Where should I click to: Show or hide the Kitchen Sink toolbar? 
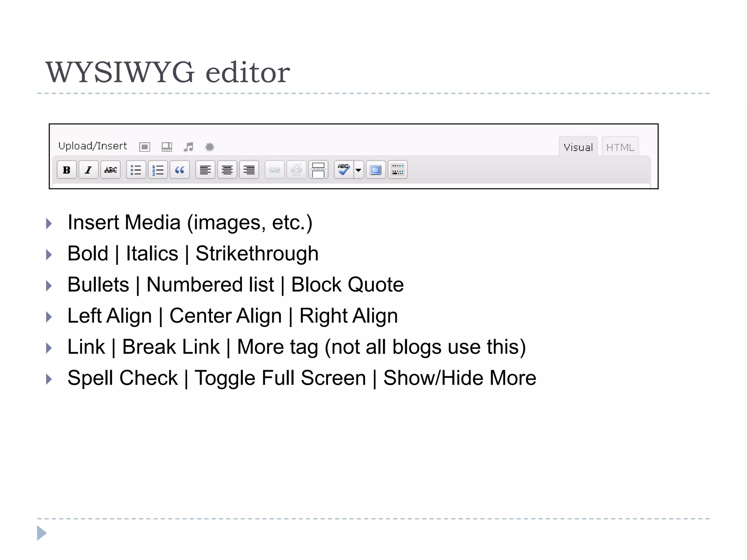tap(398, 170)
